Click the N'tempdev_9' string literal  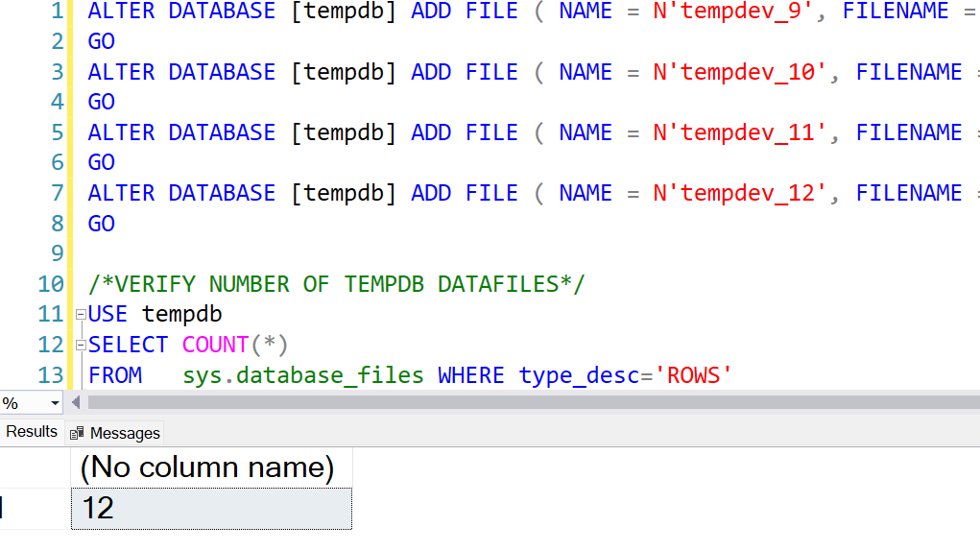pos(732,12)
